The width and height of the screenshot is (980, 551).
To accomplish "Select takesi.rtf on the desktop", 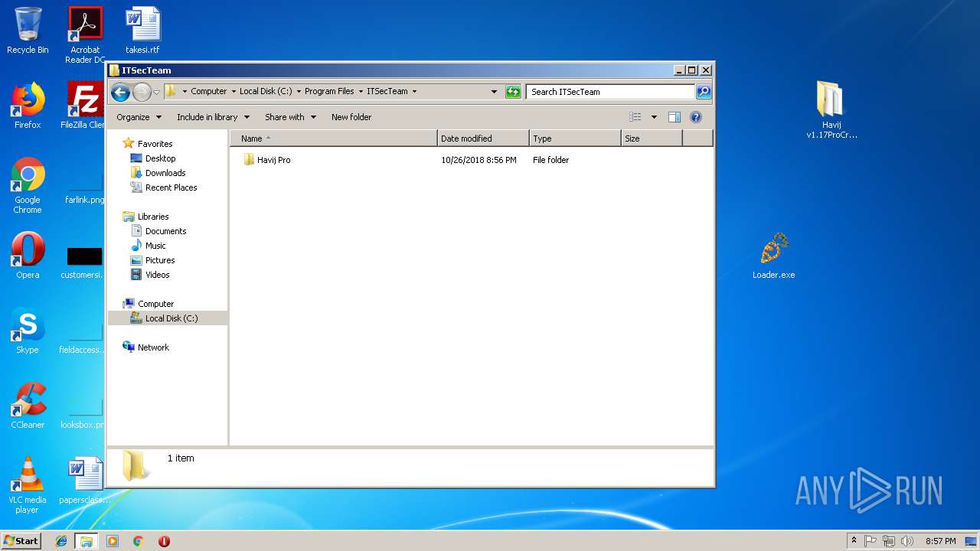I will (x=142, y=31).
